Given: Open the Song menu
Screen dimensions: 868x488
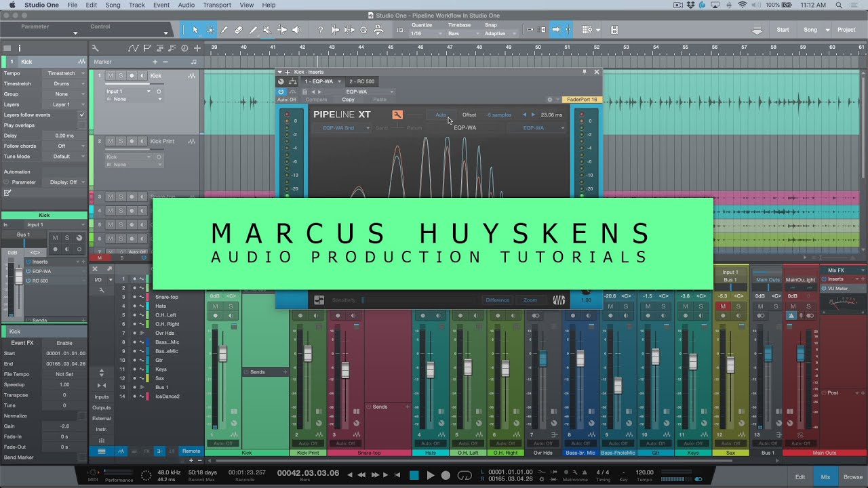Looking at the screenshot, I should (x=113, y=5).
